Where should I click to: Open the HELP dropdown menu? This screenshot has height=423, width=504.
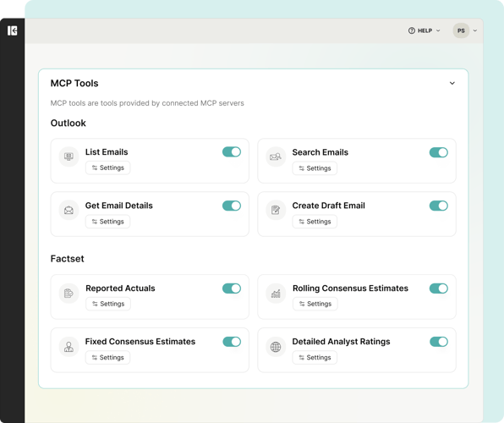(425, 30)
